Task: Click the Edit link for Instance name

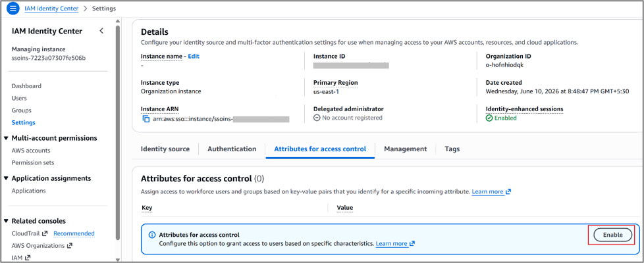Action: pos(194,56)
